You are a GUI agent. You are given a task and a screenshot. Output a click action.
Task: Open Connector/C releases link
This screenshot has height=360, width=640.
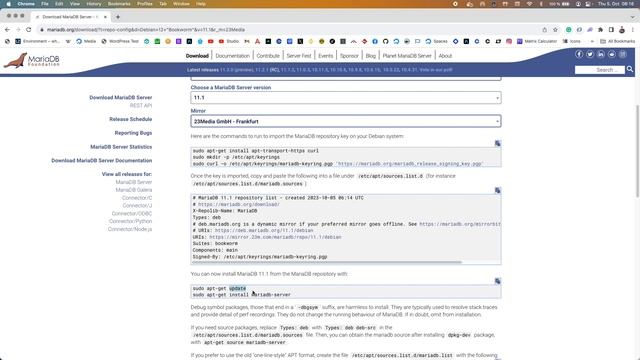[x=137, y=198]
